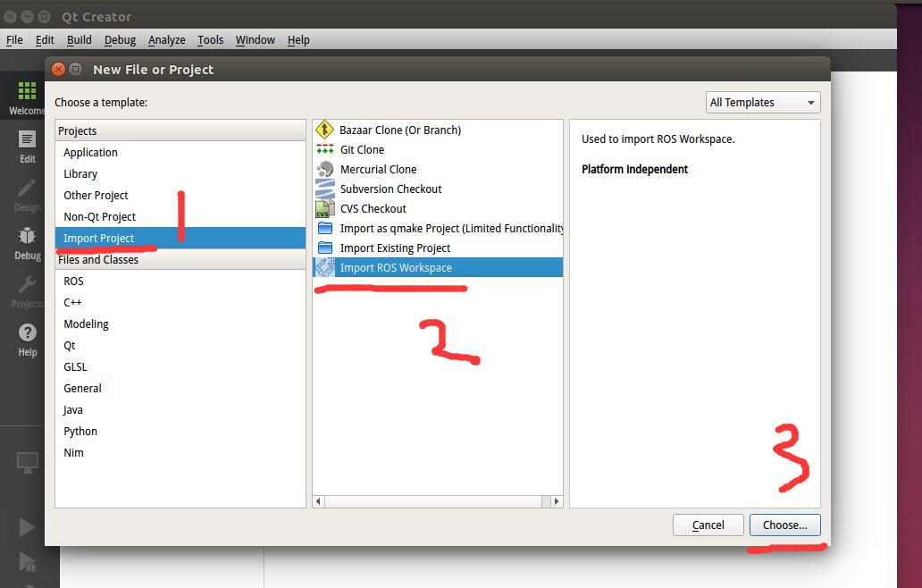Select Nim files category
The height and width of the screenshot is (588, 922).
click(180, 453)
